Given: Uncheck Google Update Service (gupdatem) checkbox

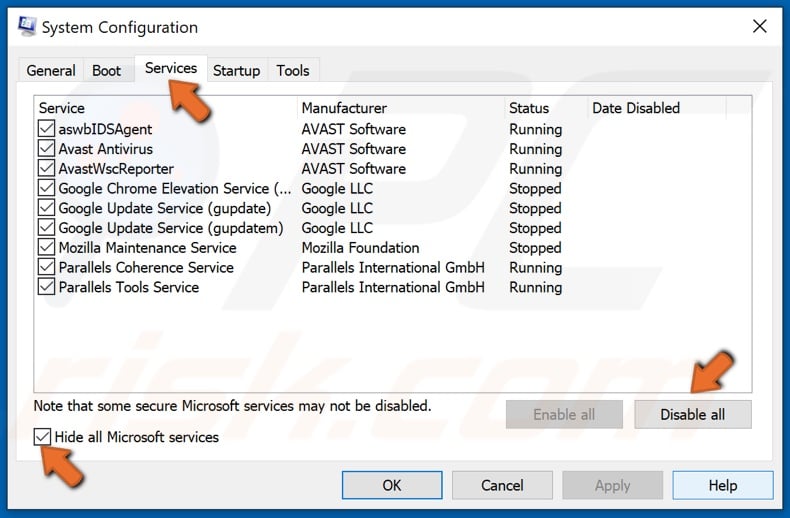Looking at the screenshot, I should tap(46, 227).
